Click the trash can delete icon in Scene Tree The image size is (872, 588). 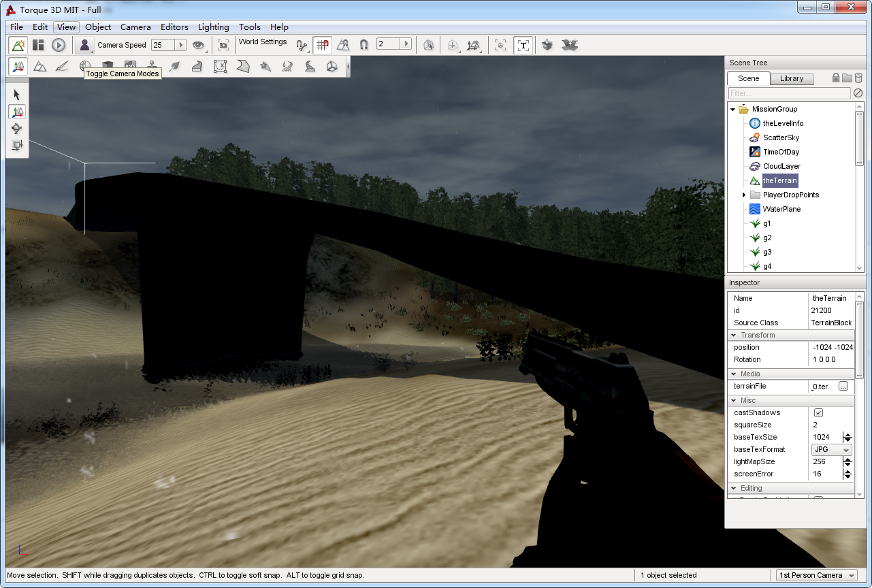coord(858,78)
